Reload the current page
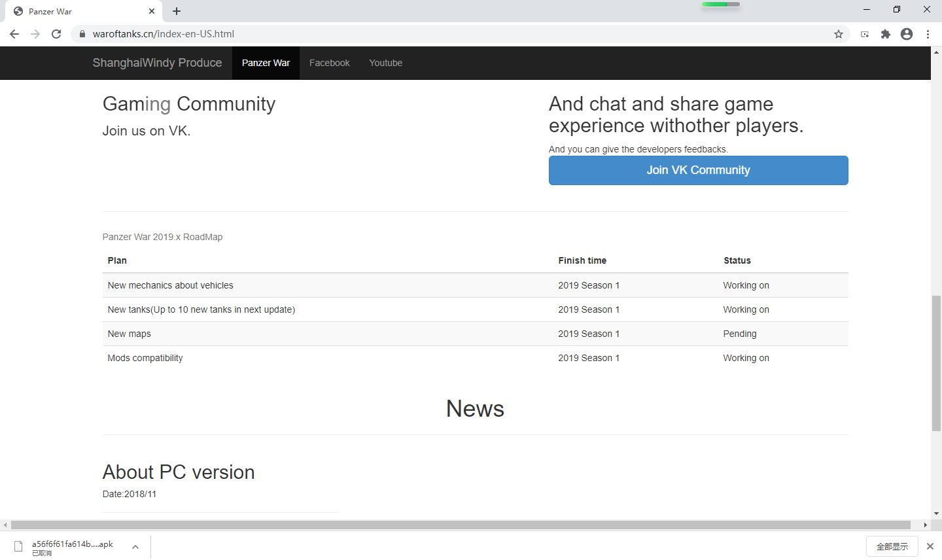Viewport: 942px width, 560px height. pyautogui.click(x=56, y=34)
